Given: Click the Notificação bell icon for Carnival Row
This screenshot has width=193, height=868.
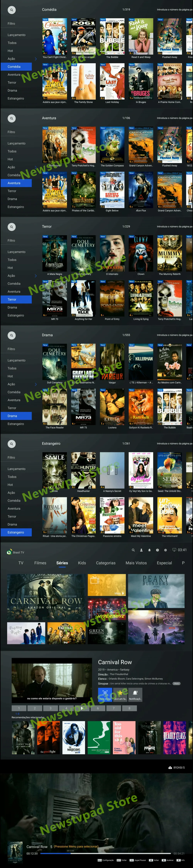Looking at the screenshot, I should (135, 694).
